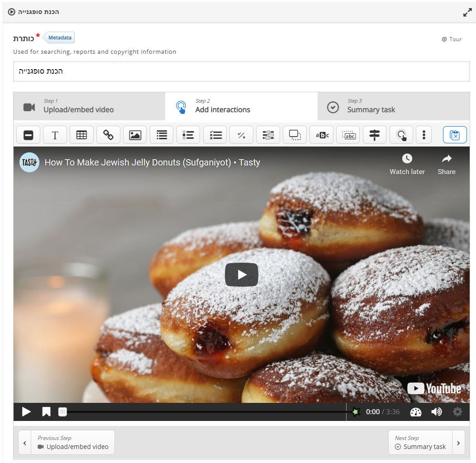Image resolution: width=476 pixels, height=463 pixels.
Task: Add a True/False question interaction
Action: click(241, 135)
